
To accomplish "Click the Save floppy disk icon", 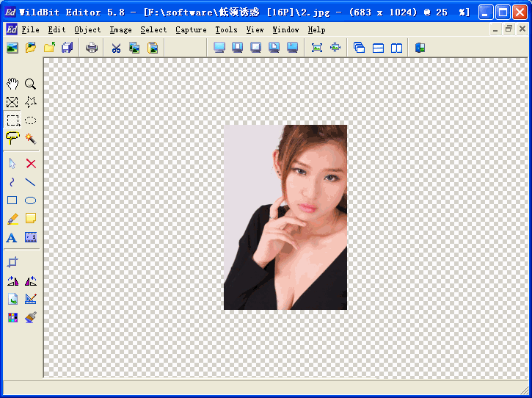I will 68,48.
